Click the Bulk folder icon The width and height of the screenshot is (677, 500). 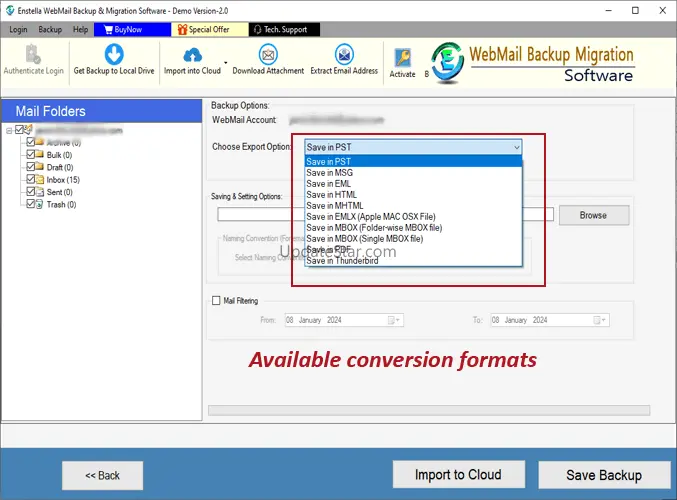pyautogui.click(x=40, y=155)
